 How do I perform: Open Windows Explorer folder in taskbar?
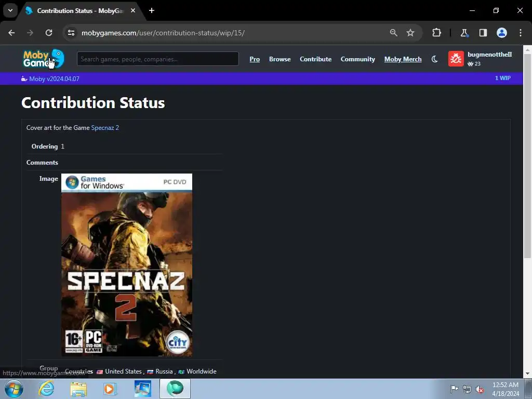pyautogui.click(x=78, y=389)
